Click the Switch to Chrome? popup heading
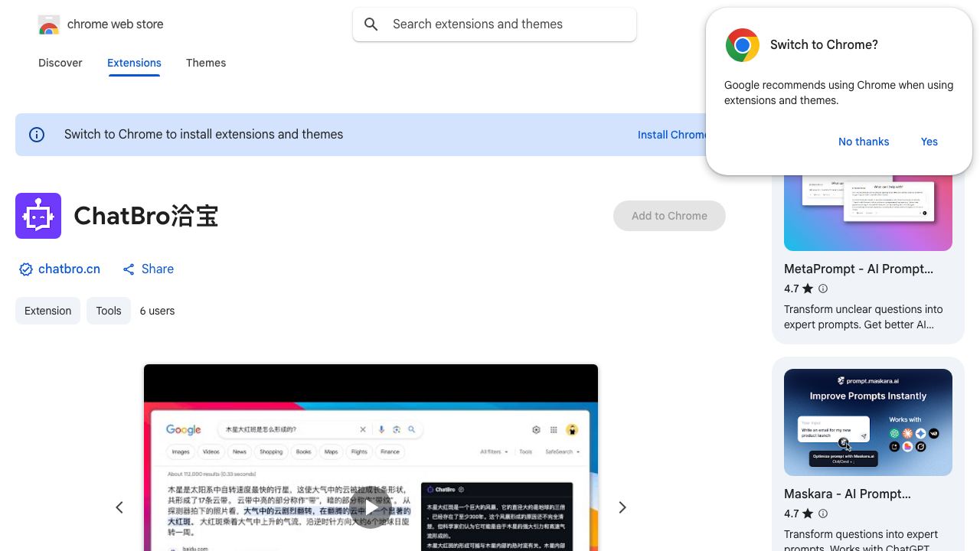The height and width of the screenshot is (551, 980). coord(824,45)
